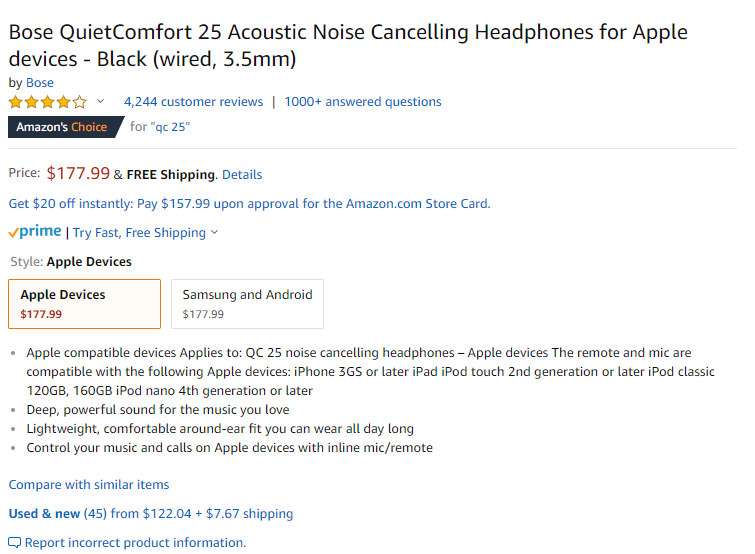The width and height of the screenshot is (755, 554).
Task: Open the "qc 25" search term link
Action: pos(172,127)
